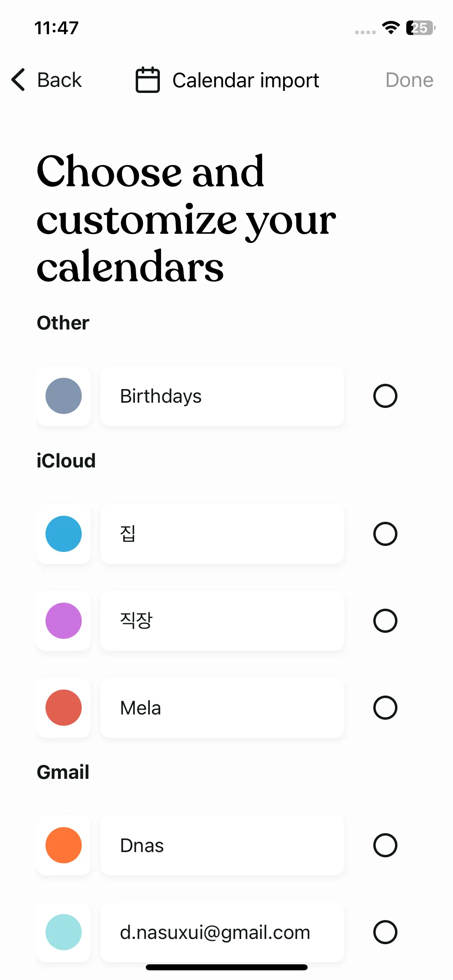
Task: Select the d.nasuxui@gmail.com radio button
Action: click(x=385, y=932)
